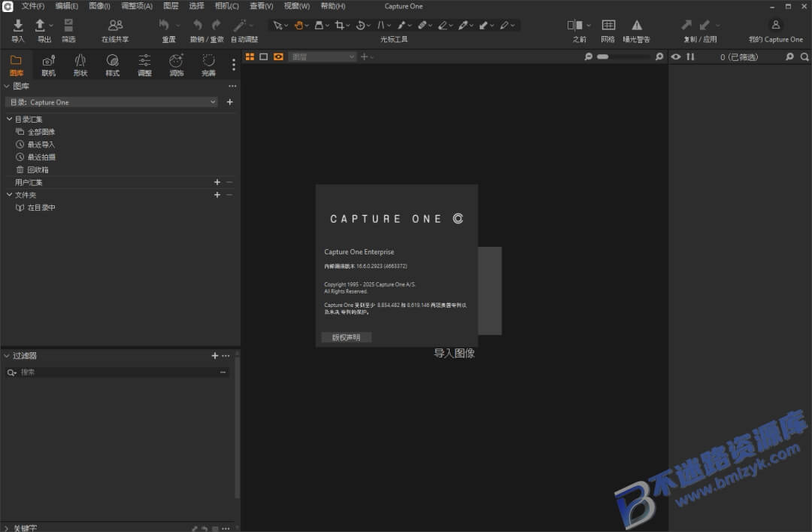
Task: Click the 自动调整 magic wand icon
Action: click(239, 25)
